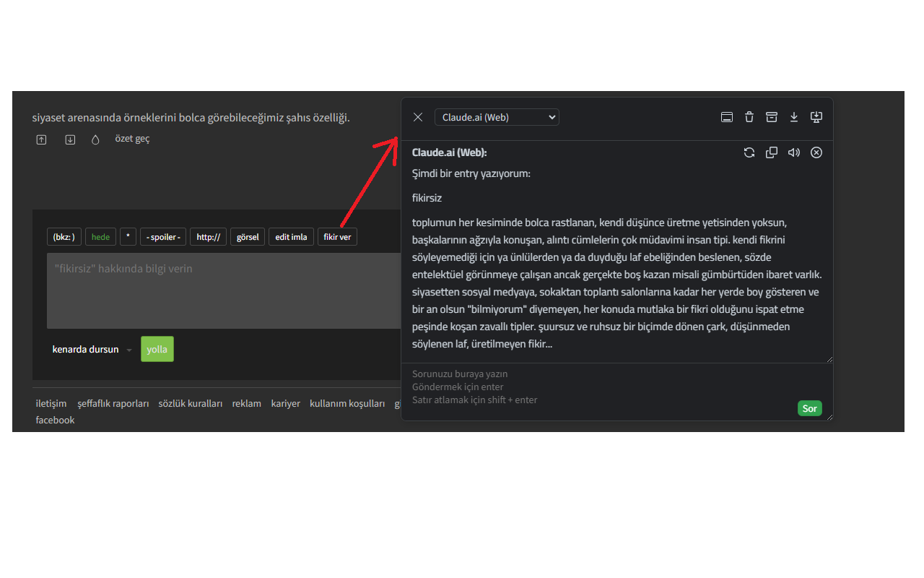Copy the Claude.ai response text
Screen dimensions: 924x578
point(772,152)
